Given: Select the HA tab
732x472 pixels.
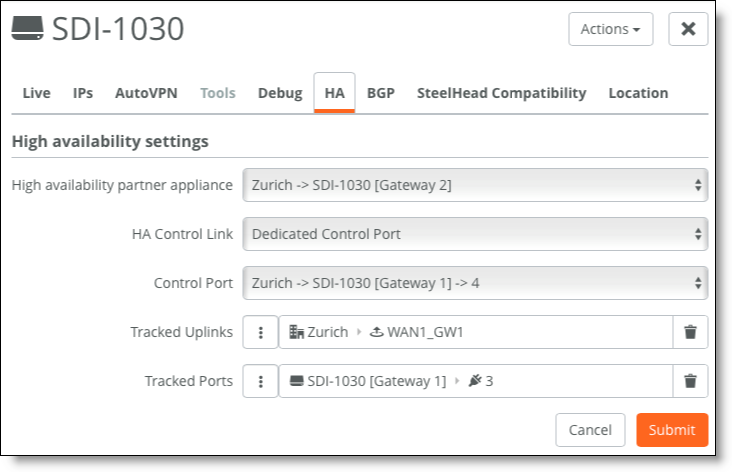Looking at the screenshot, I should pyautogui.click(x=334, y=93).
